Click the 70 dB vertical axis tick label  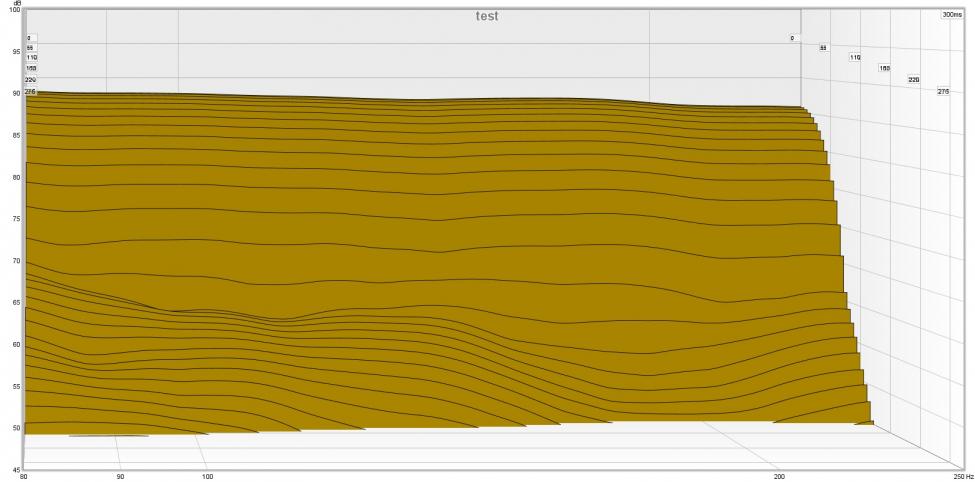point(17,261)
